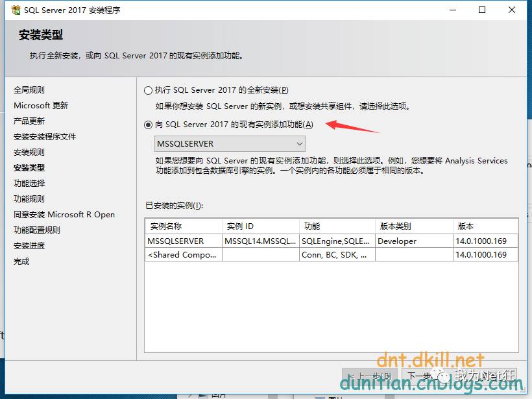Click the Conn, BC, SDK feature cell
The image size is (532, 399).
337,255
